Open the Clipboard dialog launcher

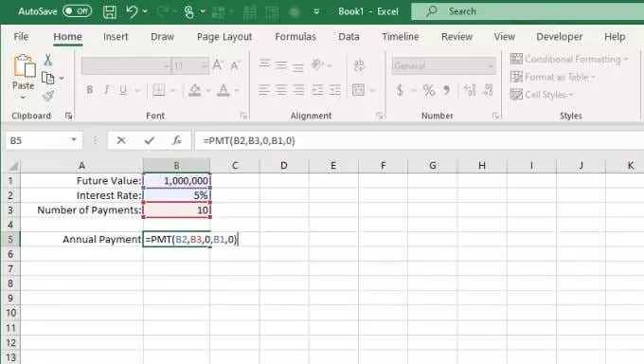point(68,116)
